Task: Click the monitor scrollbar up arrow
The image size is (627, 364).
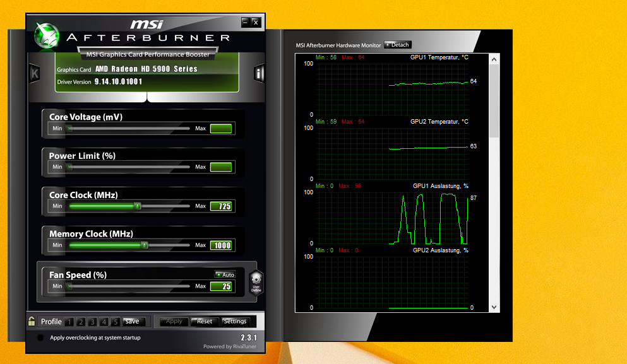Action: 494,59
